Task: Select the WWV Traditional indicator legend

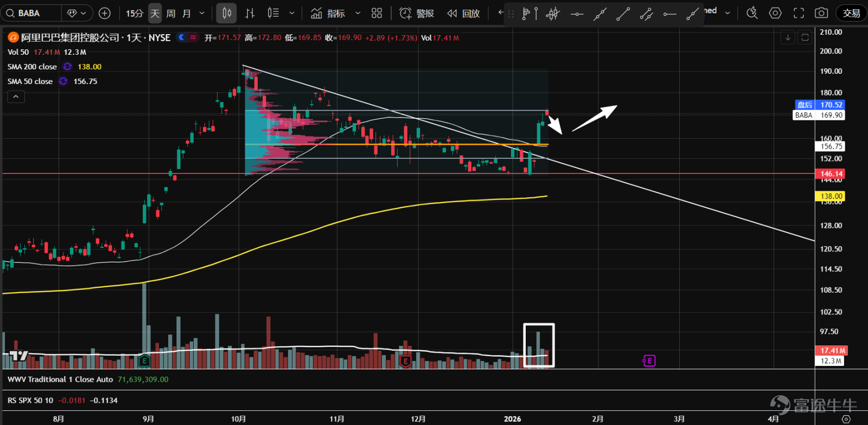Action: tap(60, 379)
